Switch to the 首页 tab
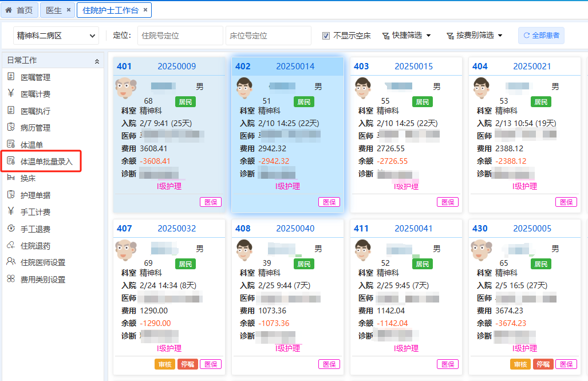The width and height of the screenshot is (588, 381). (x=19, y=10)
